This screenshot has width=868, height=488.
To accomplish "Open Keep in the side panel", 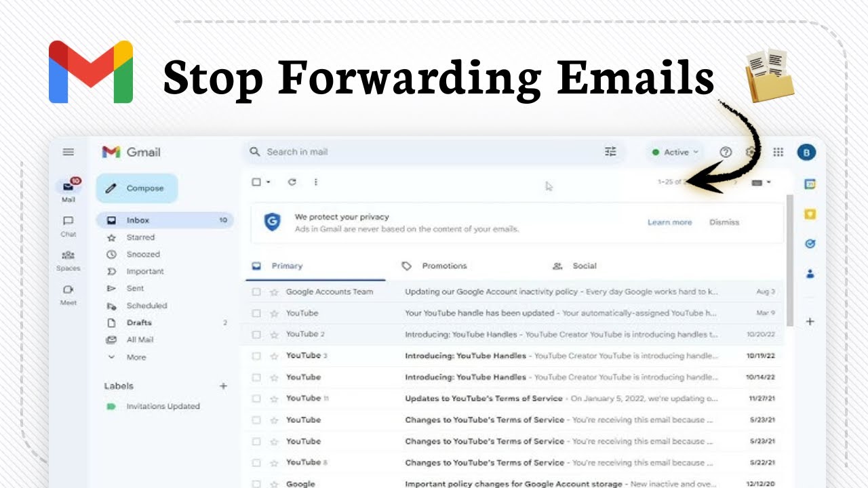I will [x=810, y=214].
